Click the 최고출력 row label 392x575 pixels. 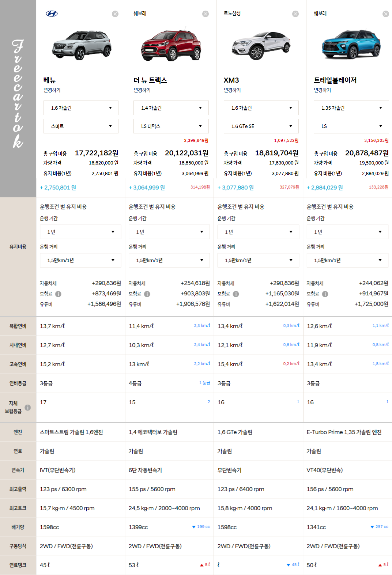pos(18,489)
